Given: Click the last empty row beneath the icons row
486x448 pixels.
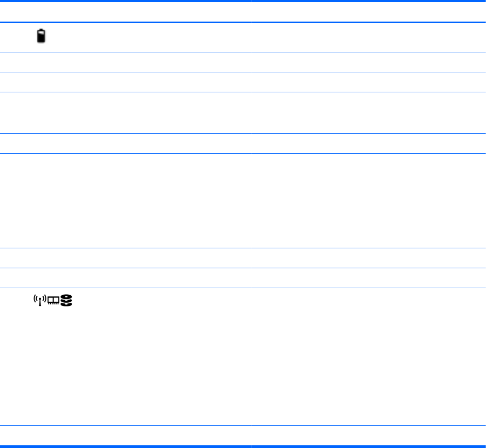Looking at the screenshot, I should pyautogui.click(x=243, y=435).
